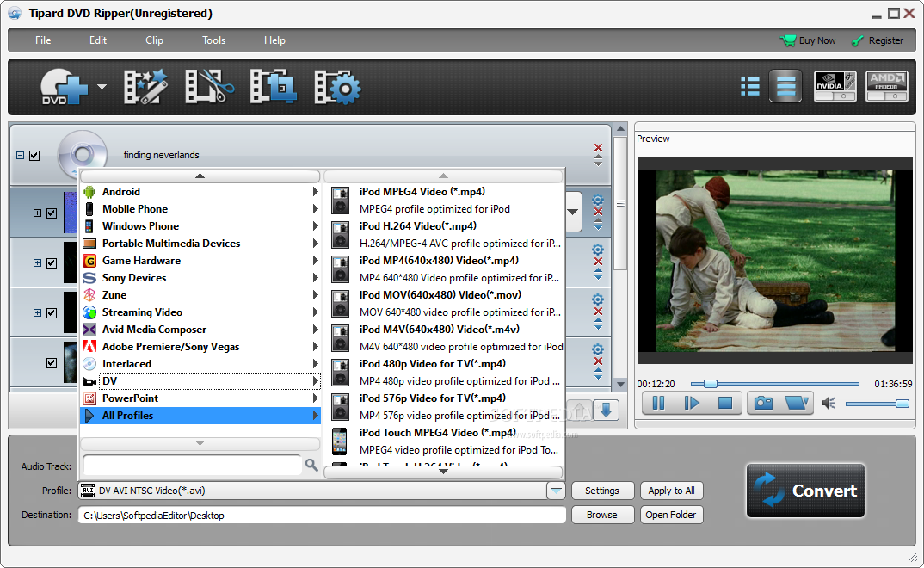This screenshot has height=568, width=924.
Task: Open the Profile dropdown arrow
Action: click(556, 491)
